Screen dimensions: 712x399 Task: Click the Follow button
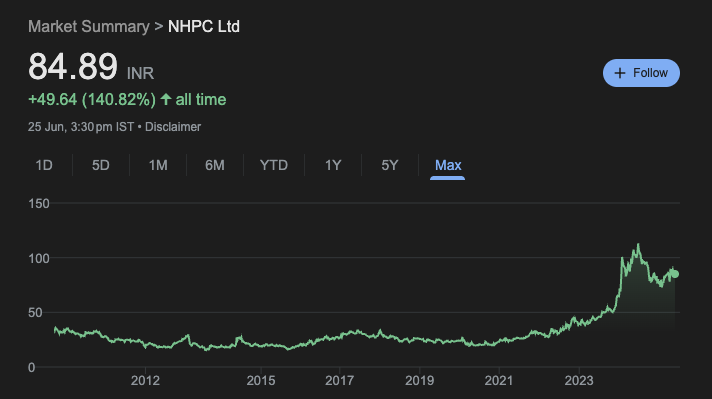641,73
